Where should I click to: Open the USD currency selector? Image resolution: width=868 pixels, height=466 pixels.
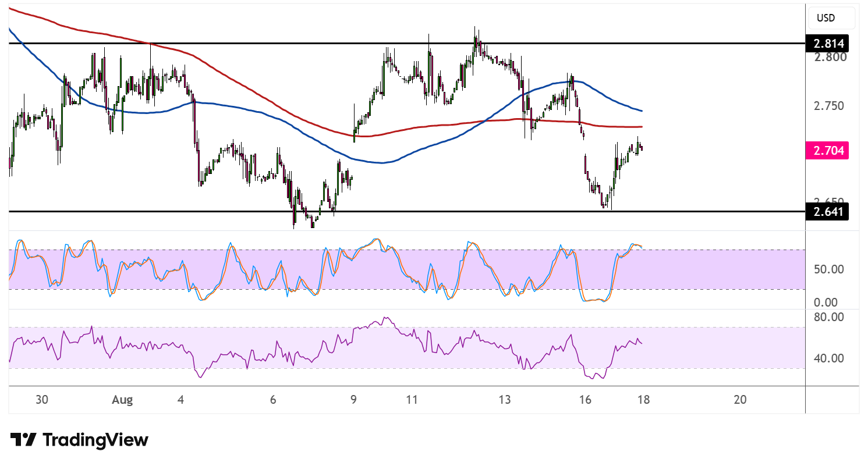pyautogui.click(x=831, y=18)
